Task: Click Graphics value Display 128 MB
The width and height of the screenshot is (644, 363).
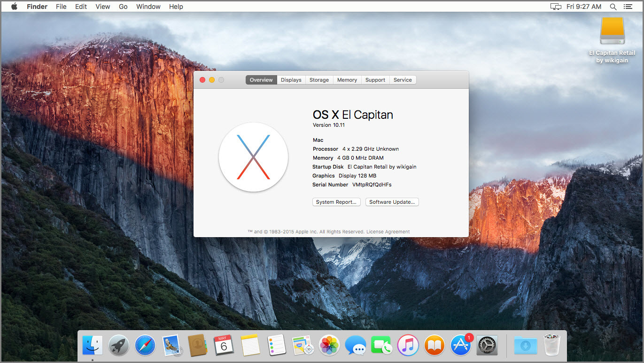Action: [357, 176]
